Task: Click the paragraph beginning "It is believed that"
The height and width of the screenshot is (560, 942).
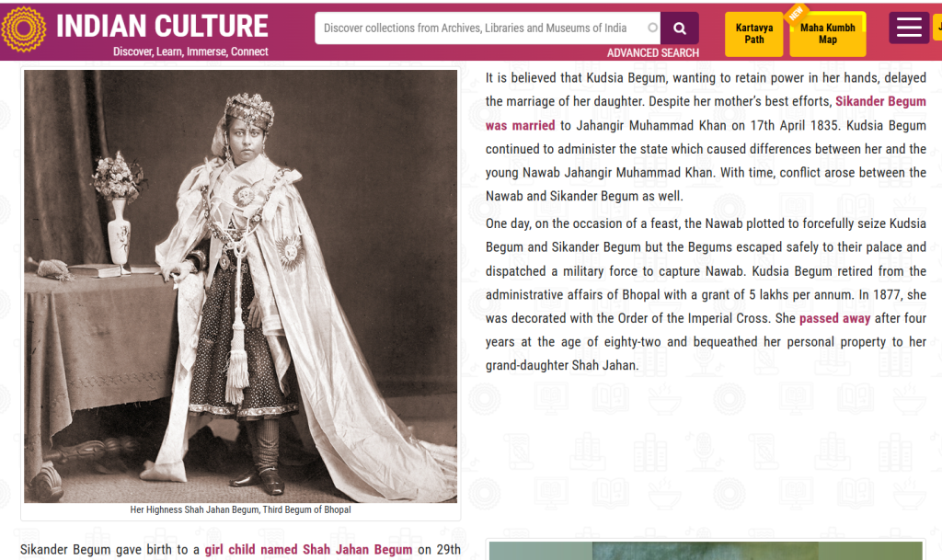Action: tap(706, 137)
